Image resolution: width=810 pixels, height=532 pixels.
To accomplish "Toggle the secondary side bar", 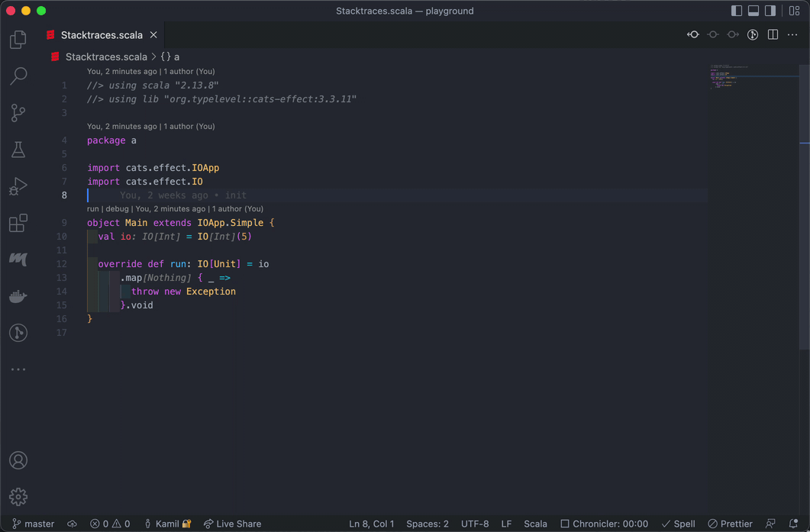I will pos(770,11).
